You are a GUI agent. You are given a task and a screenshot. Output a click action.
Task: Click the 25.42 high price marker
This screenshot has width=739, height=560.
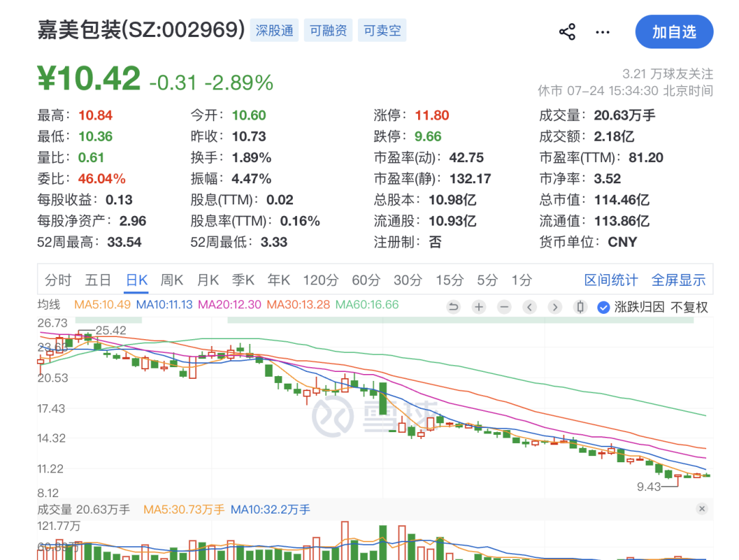(111, 331)
